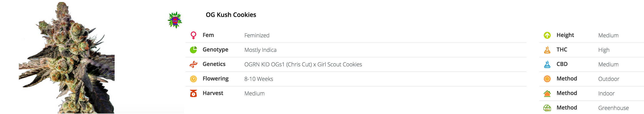The width and height of the screenshot is (644, 114).
Task: Click the green Genotype pie chart icon
Action: tap(193, 50)
